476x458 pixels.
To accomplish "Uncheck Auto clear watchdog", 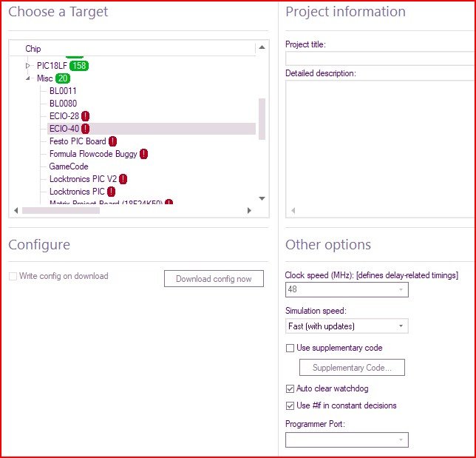I will (290, 388).
